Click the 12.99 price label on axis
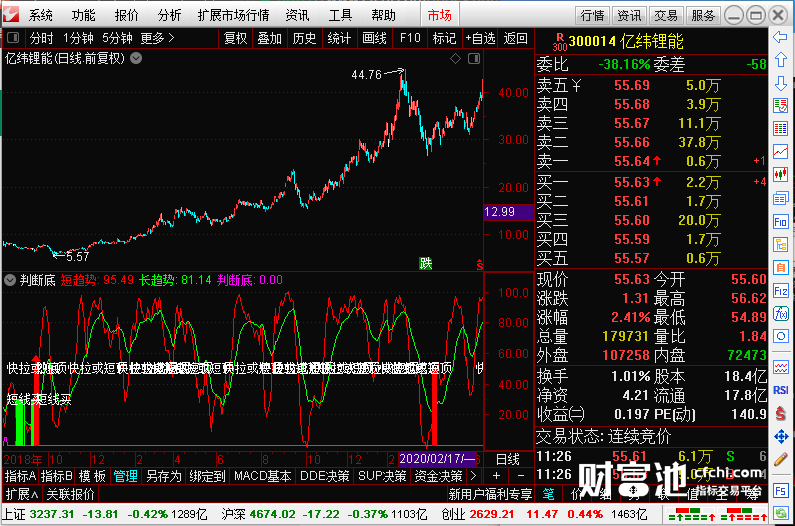 click(508, 212)
